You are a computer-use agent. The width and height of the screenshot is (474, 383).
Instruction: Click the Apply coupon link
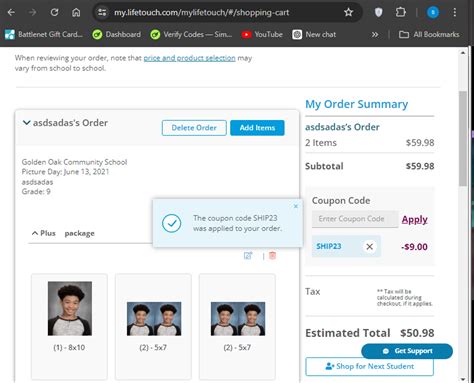[414, 219]
